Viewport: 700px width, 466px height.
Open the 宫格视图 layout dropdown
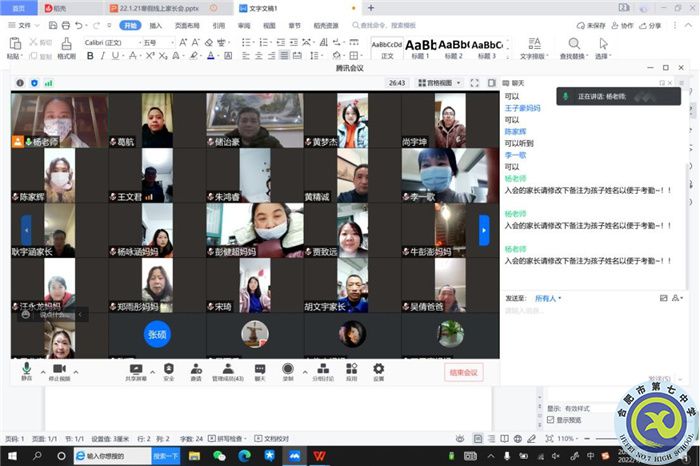pos(438,83)
